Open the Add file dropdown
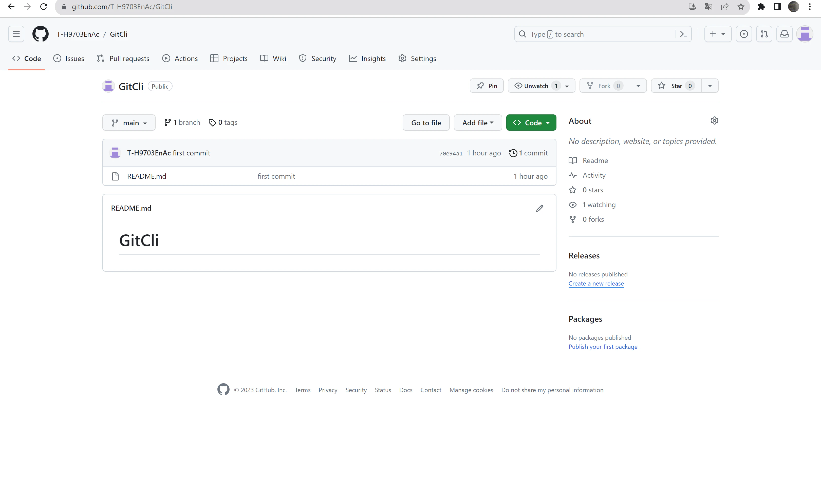This screenshot has width=821, height=504. 477,123
